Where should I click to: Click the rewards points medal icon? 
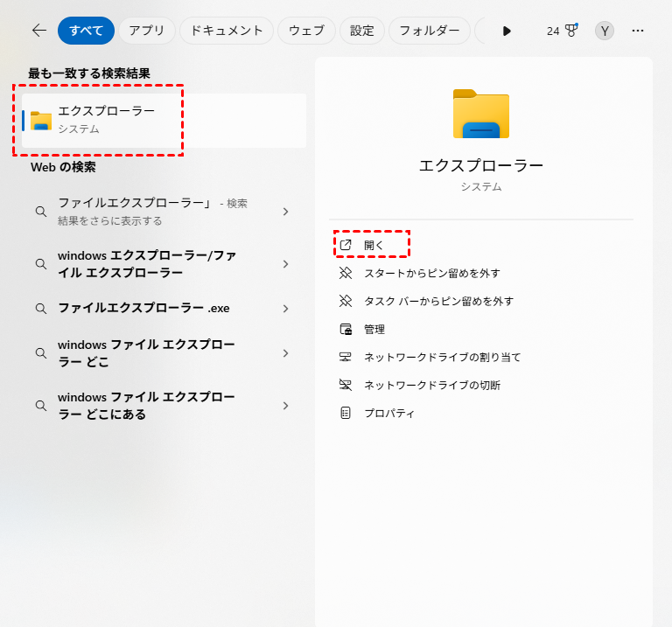[x=570, y=31]
